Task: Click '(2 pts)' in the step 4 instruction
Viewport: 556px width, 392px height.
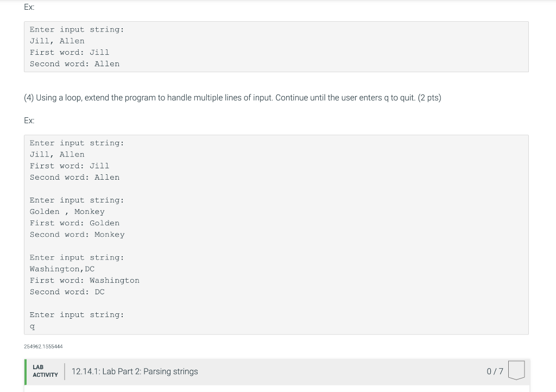Action: click(x=429, y=98)
